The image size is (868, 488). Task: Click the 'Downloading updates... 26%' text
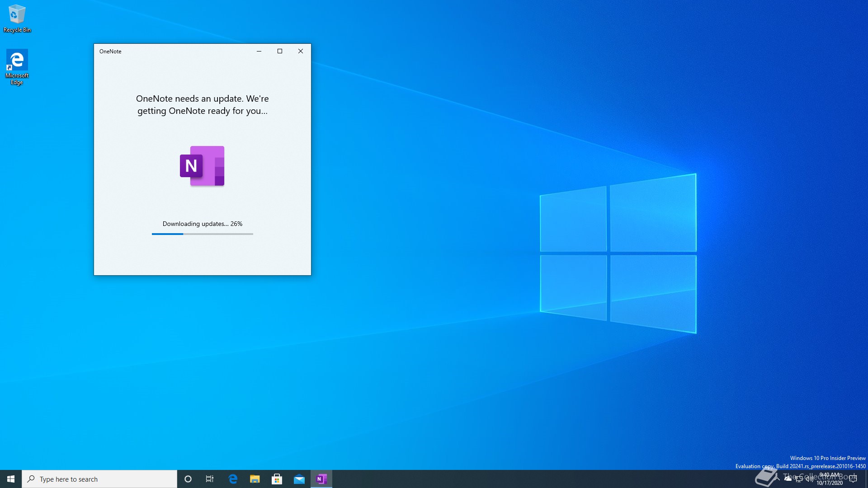[202, 224]
